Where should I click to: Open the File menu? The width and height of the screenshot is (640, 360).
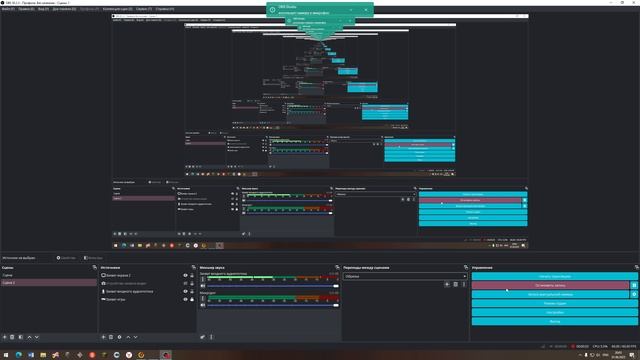(8, 9)
